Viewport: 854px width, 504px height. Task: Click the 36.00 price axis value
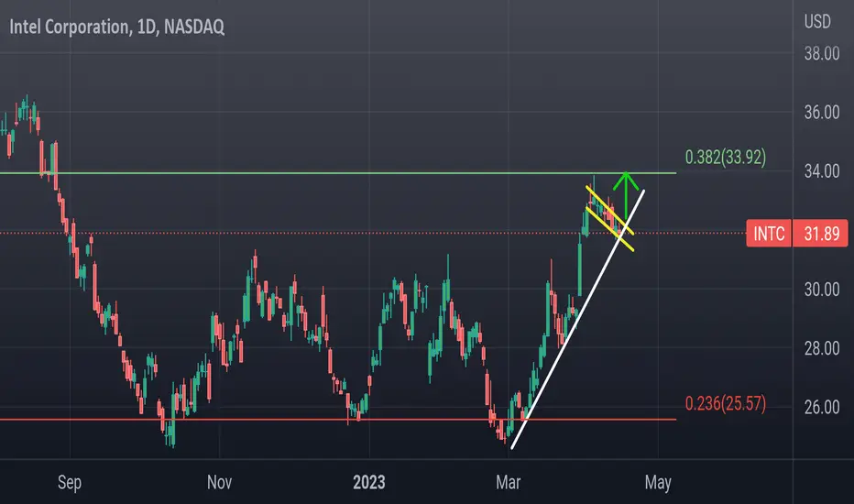click(x=822, y=112)
